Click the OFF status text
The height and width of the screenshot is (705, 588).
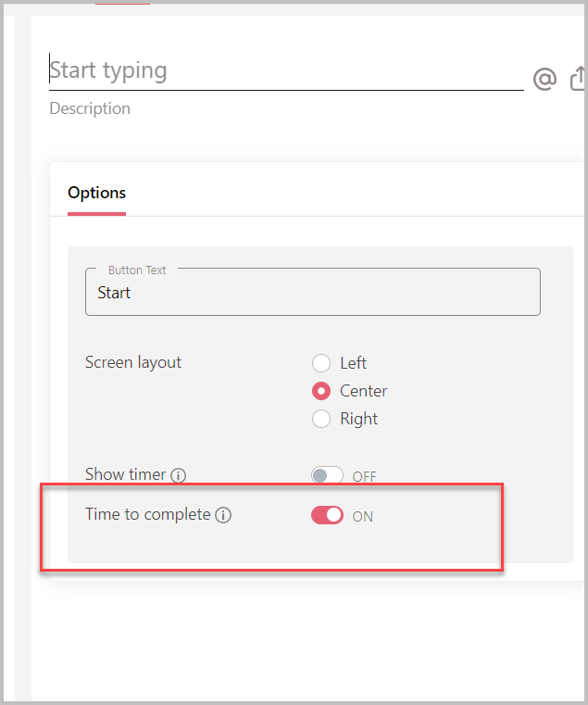364,477
